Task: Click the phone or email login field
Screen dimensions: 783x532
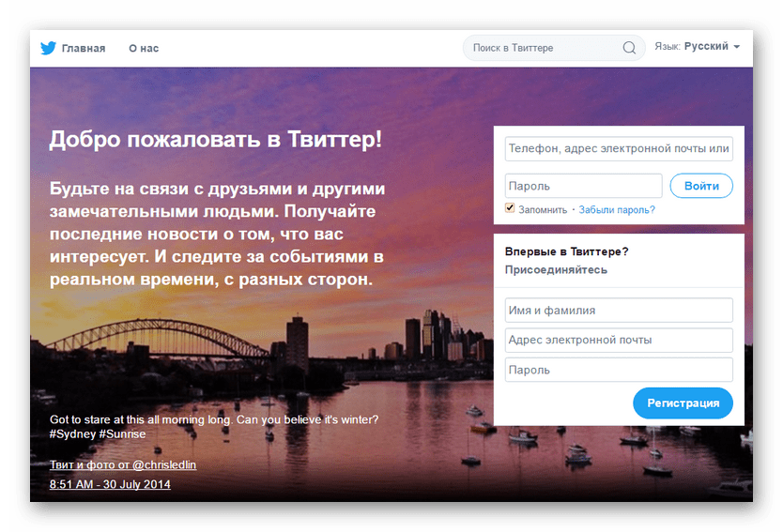Action: click(x=618, y=149)
